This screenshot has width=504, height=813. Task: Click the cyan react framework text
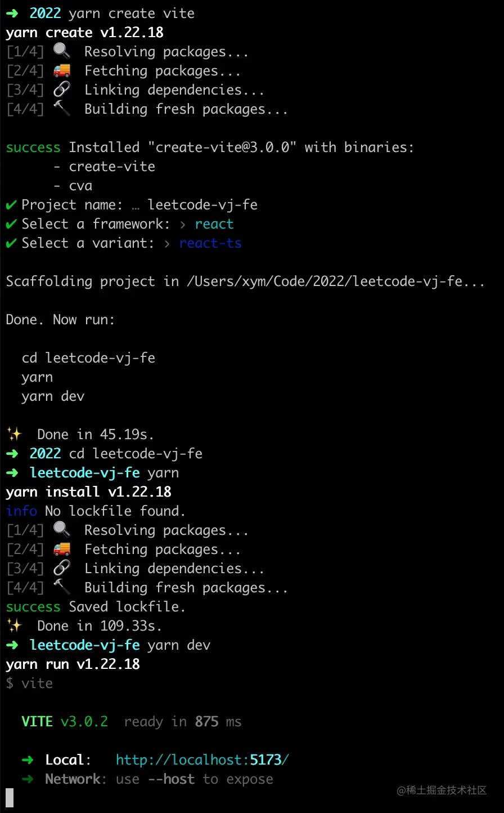coord(214,224)
